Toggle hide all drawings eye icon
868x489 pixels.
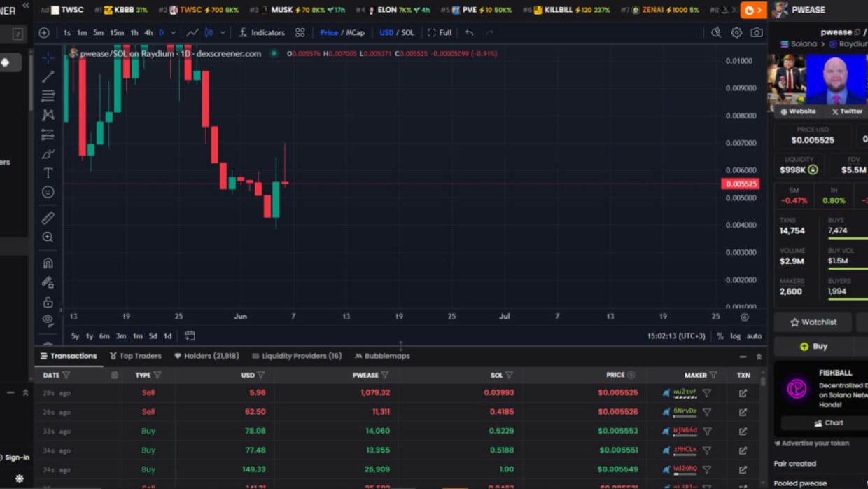[48, 320]
